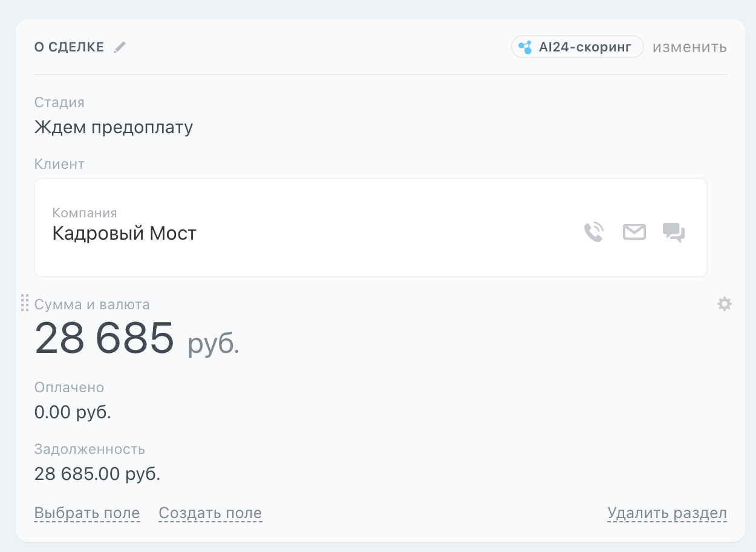Send email with the envelope icon
Image resolution: width=756 pixels, height=552 pixels.
point(634,232)
